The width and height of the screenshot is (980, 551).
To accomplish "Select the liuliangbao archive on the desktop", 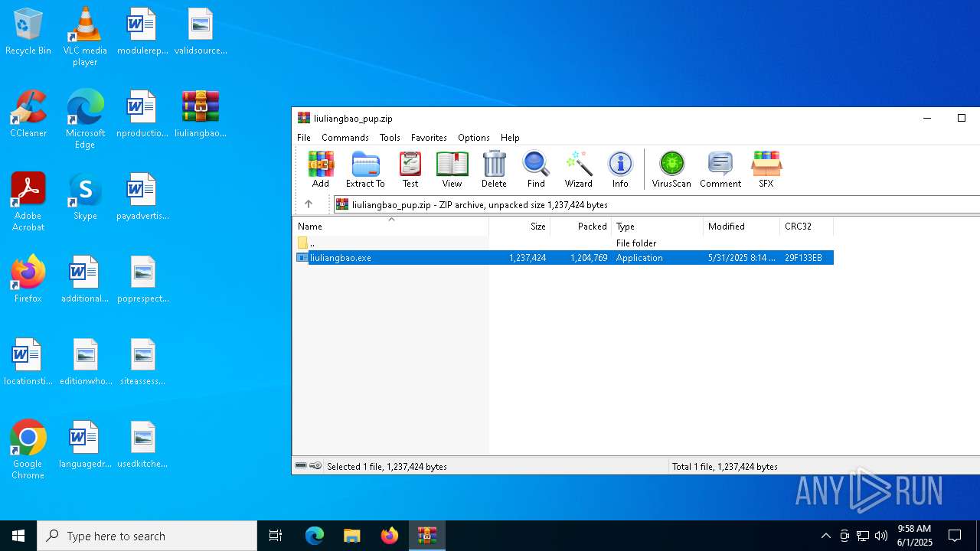I will click(x=201, y=115).
